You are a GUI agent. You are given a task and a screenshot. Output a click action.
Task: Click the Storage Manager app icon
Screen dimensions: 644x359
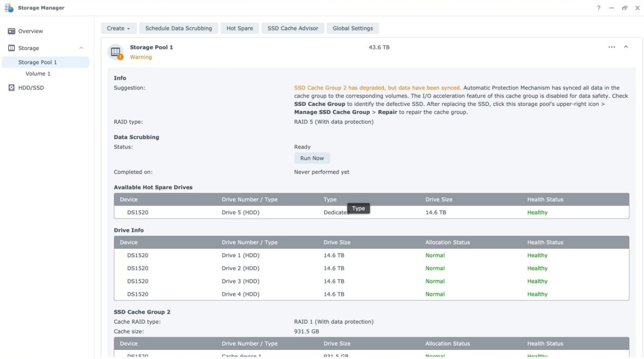tap(9, 8)
